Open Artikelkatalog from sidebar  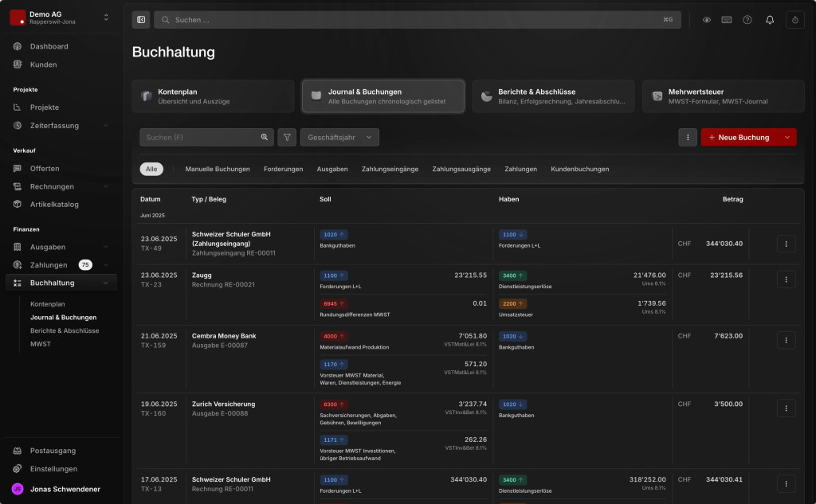pos(54,205)
